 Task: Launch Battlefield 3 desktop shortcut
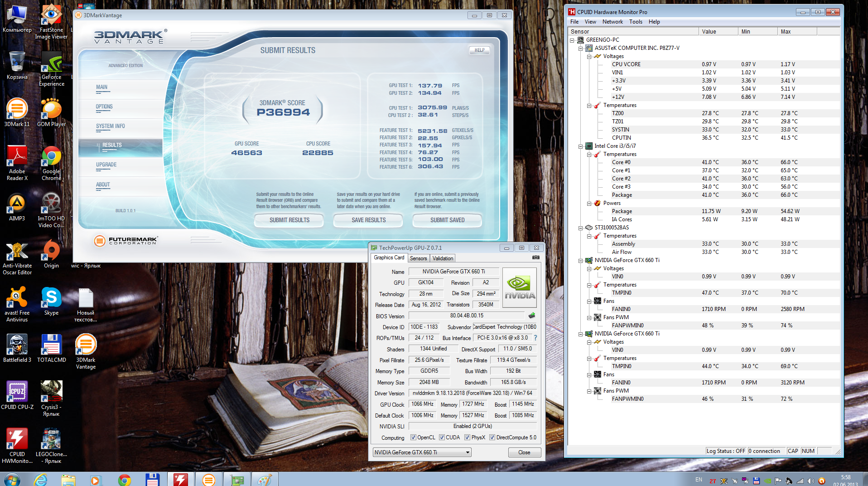[x=17, y=348]
